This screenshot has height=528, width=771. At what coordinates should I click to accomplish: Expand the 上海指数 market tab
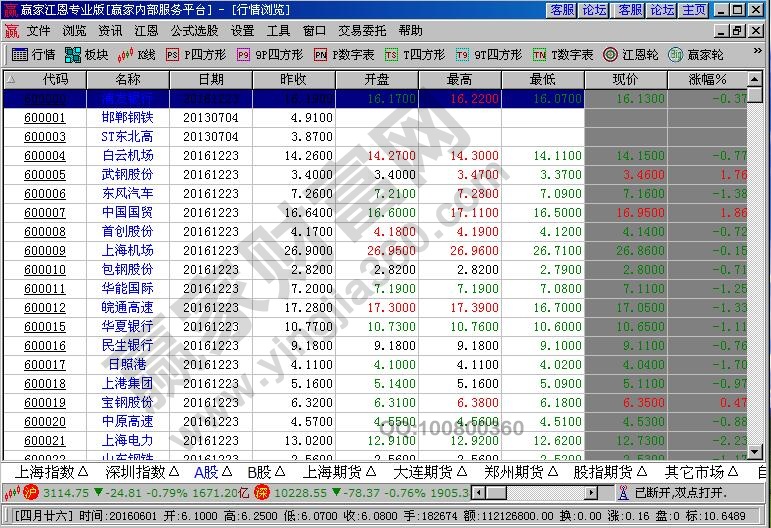55,471
